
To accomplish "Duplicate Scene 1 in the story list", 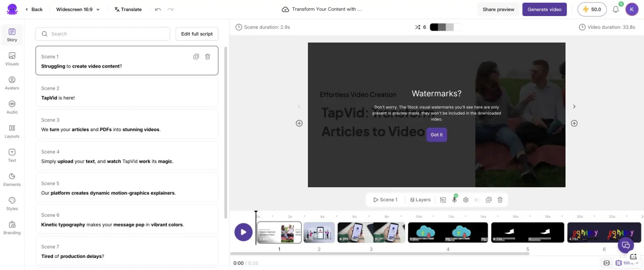I will click(196, 57).
